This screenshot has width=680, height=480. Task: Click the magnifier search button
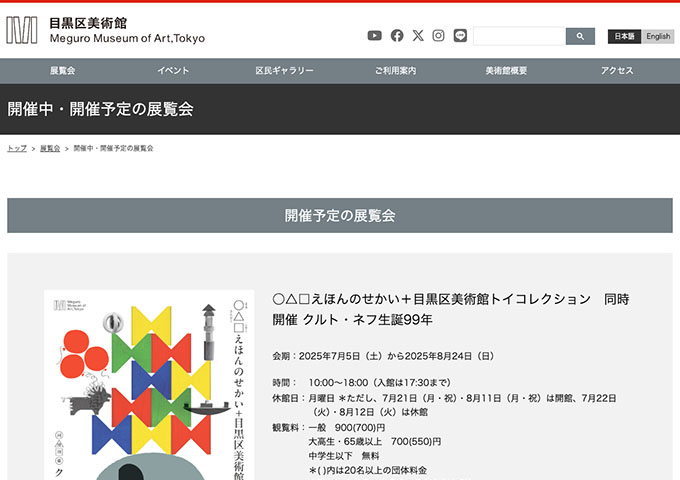click(580, 36)
